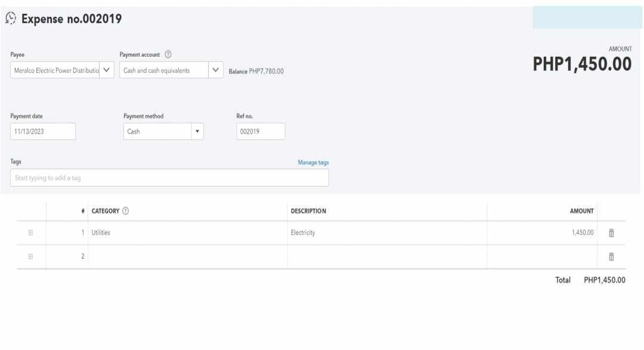Edit the Payment date 11/13/2023 field
644x350 pixels.
tap(43, 131)
